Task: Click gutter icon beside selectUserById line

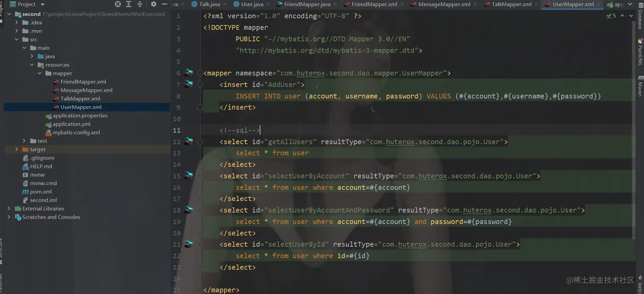Action: 189,244
